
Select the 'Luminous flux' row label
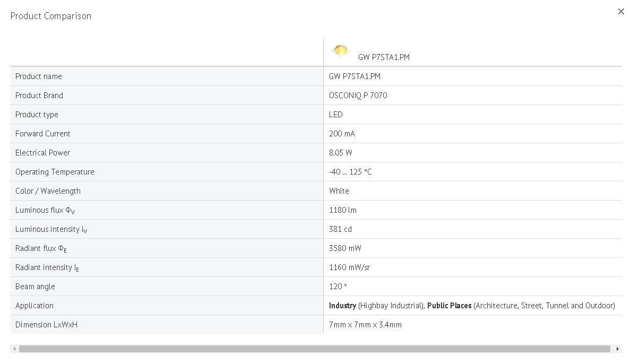coord(45,210)
